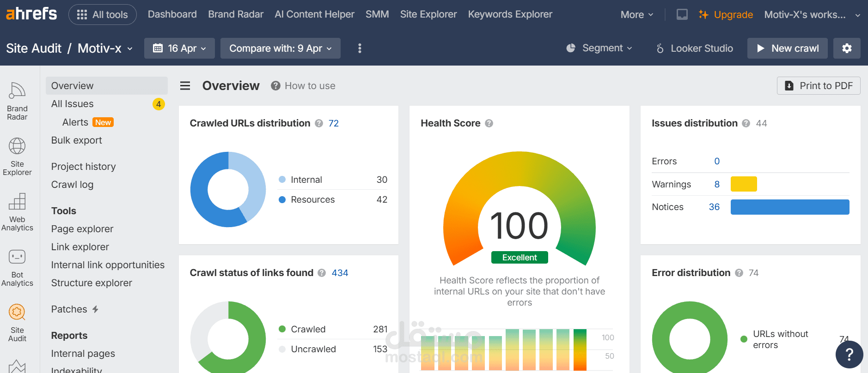Open SMM in top navigation
Viewport: 868px width, 373px height.
click(x=377, y=14)
